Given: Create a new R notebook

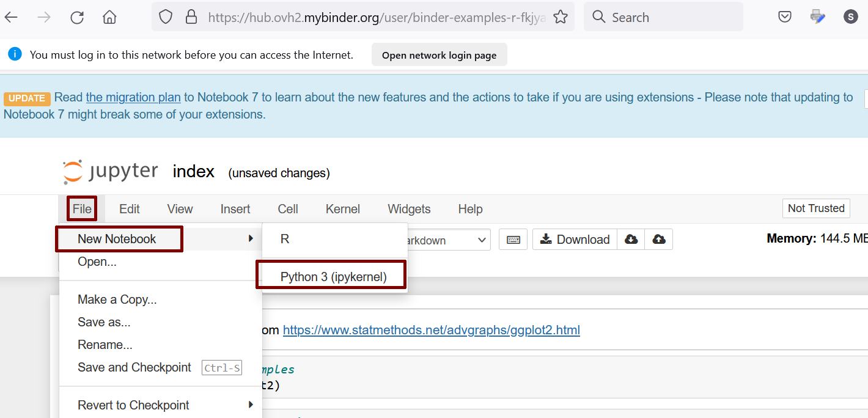Looking at the screenshot, I should [x=335, y=239].
